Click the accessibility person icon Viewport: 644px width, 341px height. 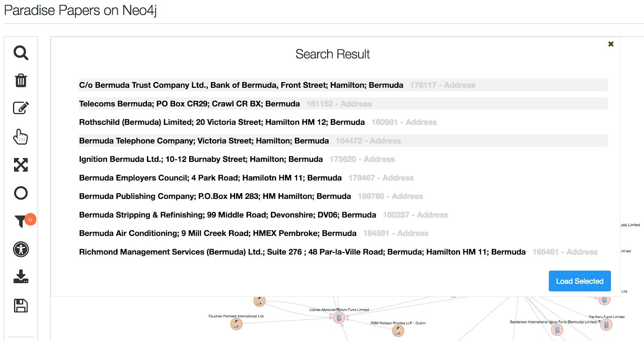pyautogui.click(x=21, y=249)
